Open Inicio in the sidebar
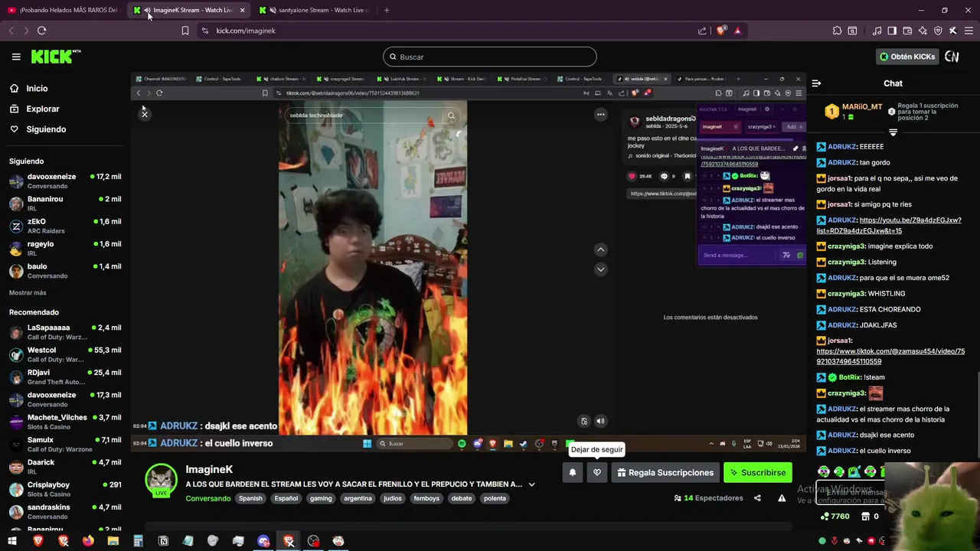 pyautogui.click(x=37, y=88)
